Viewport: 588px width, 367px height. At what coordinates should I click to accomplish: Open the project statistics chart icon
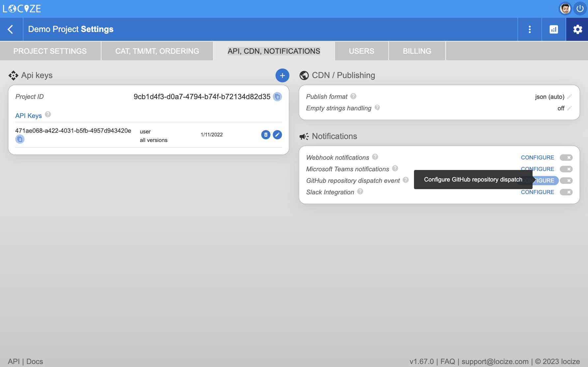pos(554,29)
